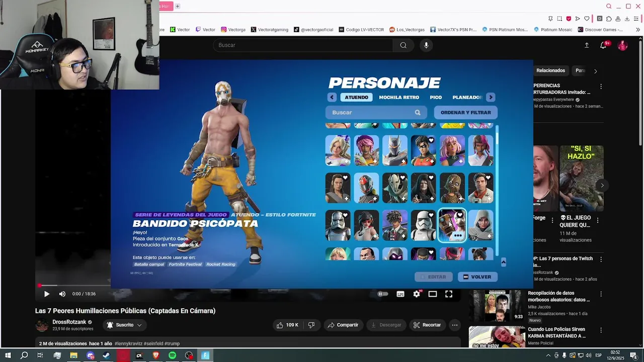Click in the YouTube Buscar search field
Screen dimensions: 644x362
(x=303, y=45)
